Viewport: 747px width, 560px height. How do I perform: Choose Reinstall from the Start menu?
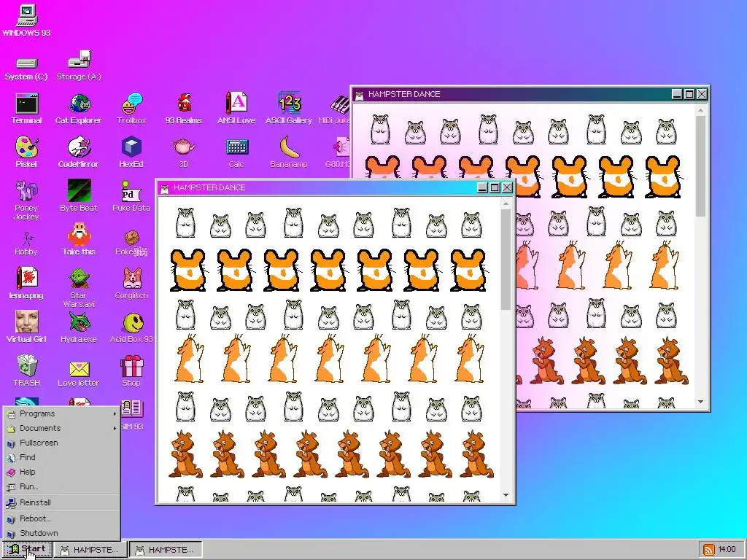[61, 502]
